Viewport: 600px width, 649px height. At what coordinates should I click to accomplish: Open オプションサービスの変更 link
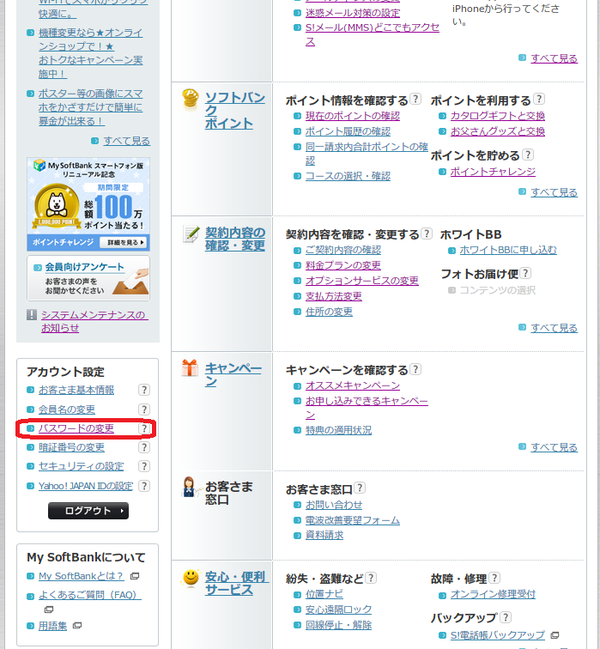362,281
